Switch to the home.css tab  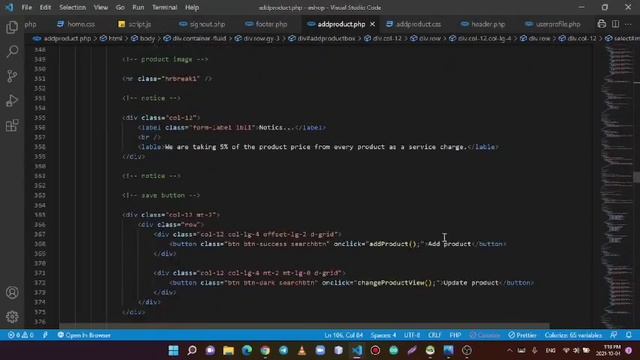77,24
